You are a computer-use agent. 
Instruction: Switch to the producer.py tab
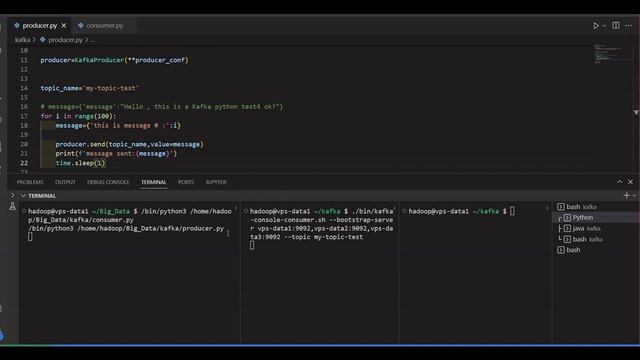[40, 25]
